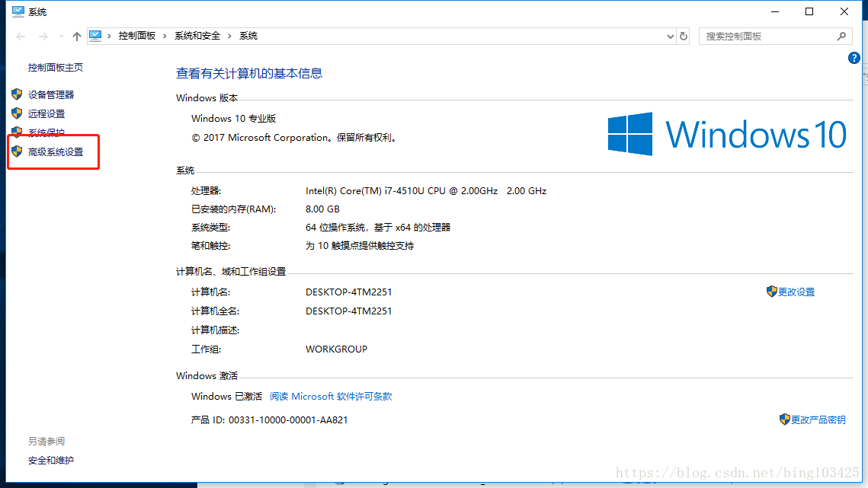Image resolution: width=868 pixels, height=488 pixels.
Task: Refresh the address bar view
Action: coord(684,36)
